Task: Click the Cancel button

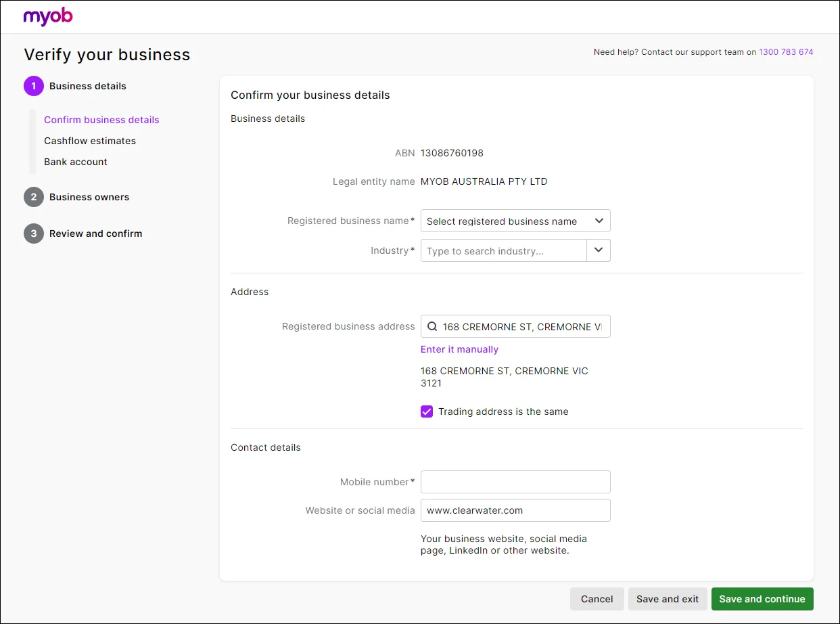Action: [597, 599]
